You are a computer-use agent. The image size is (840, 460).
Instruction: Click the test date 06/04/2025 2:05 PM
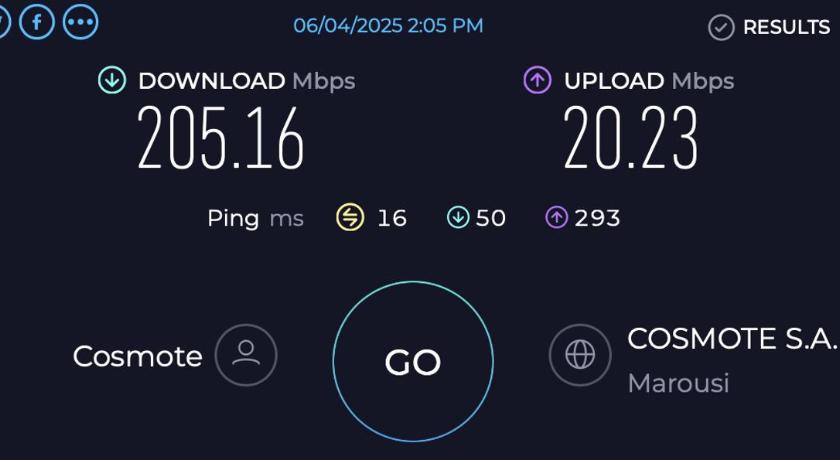388,26
